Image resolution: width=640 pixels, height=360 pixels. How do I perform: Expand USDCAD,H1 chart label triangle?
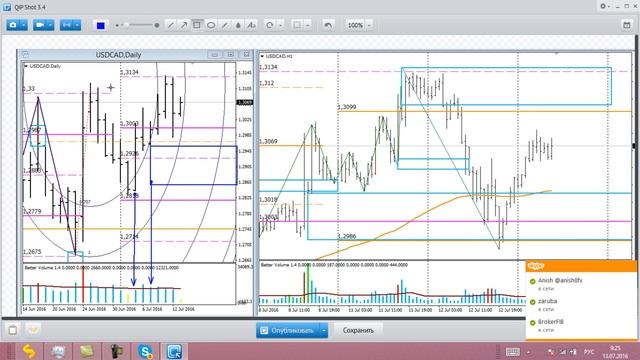262,56
